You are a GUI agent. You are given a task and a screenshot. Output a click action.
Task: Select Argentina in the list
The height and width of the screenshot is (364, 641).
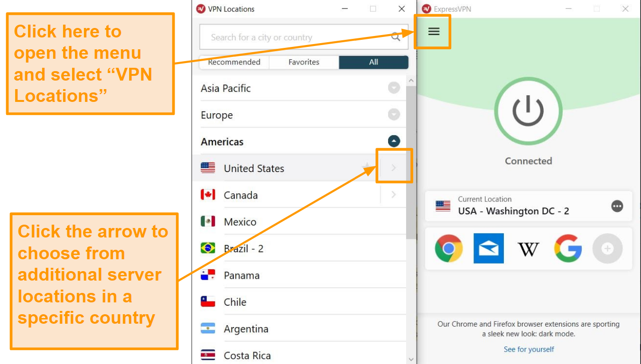[299, 329]
